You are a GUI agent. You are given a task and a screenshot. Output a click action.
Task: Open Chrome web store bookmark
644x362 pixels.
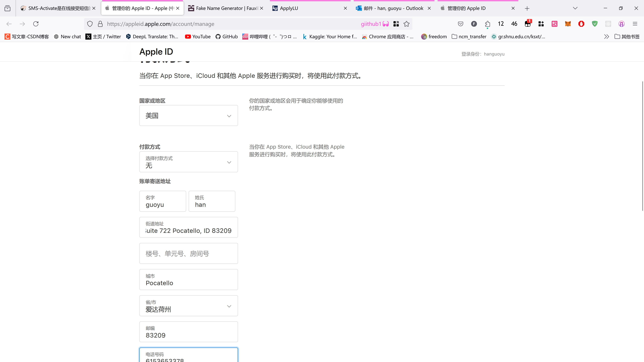tap(388, 37)
